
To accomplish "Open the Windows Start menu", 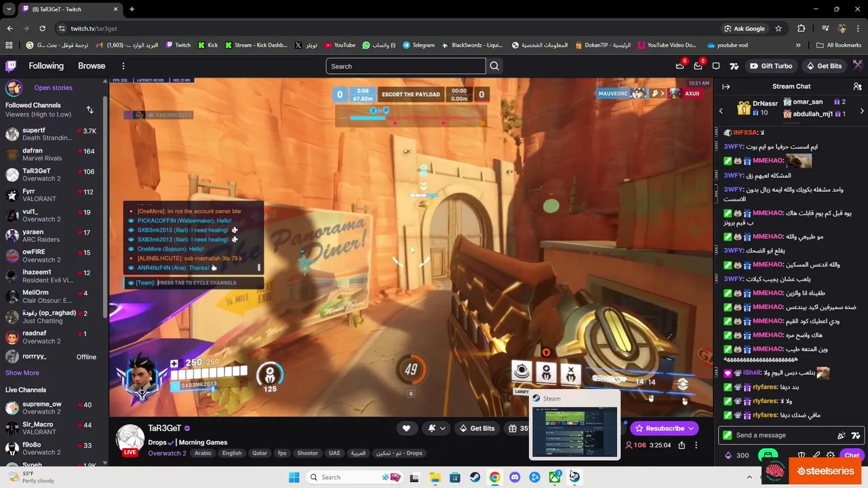I will point(294,477).
